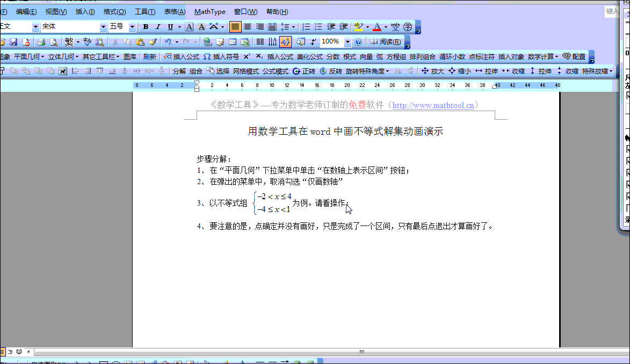Expand the 平面几何 dropdown
The width and height of the screenshot is (630, 364).
tap(29, 57)
